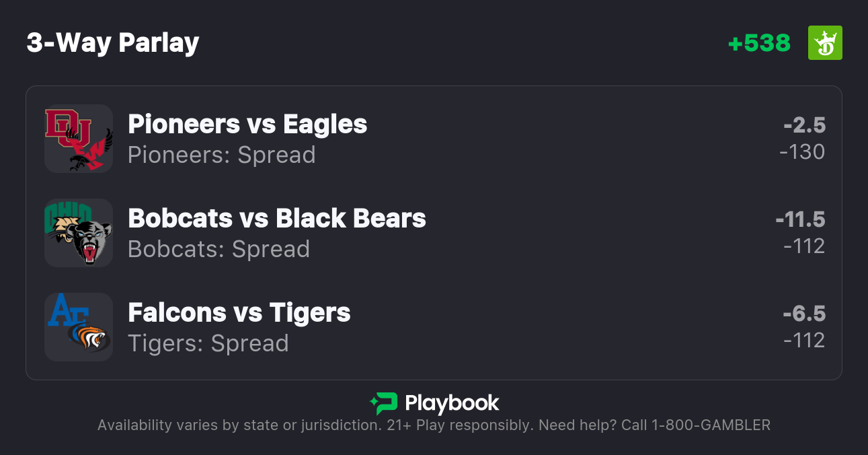Select the Bobcats vs Black Bears title

coord(277,218)
